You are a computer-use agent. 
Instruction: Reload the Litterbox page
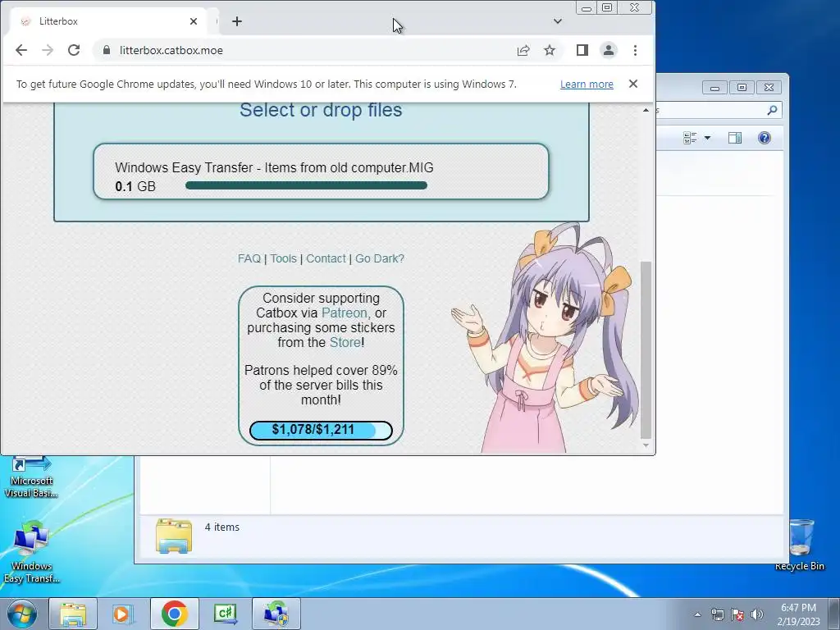(x=74, y=50)
